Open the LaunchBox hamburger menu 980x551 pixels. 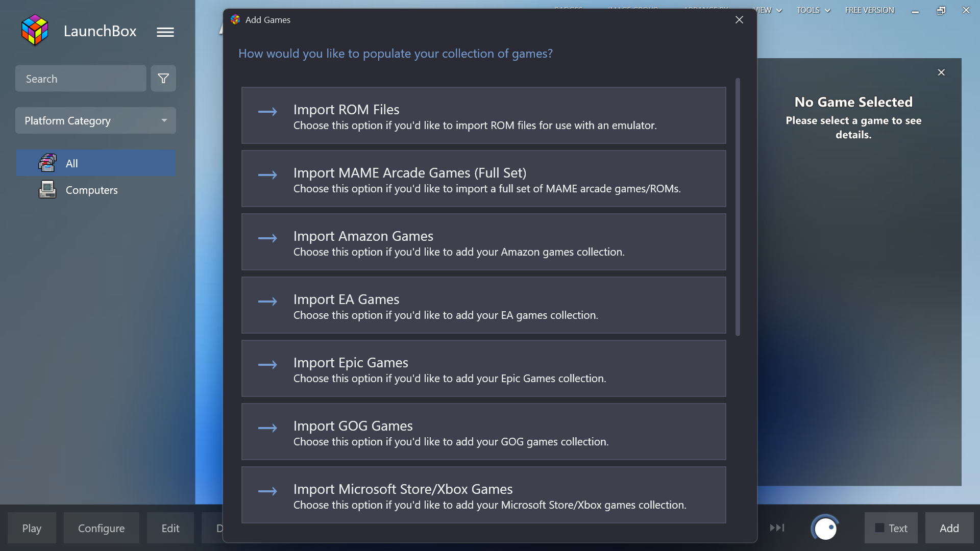[165, 32]
